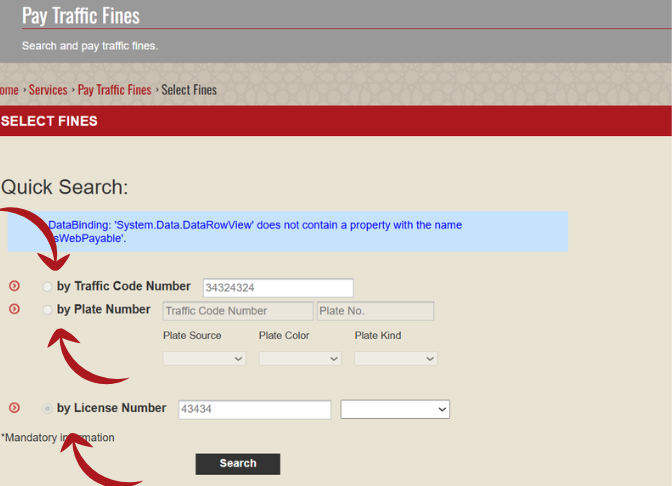Select the 'by License Number' radio button
672x486 pixels.
[47, 409]
